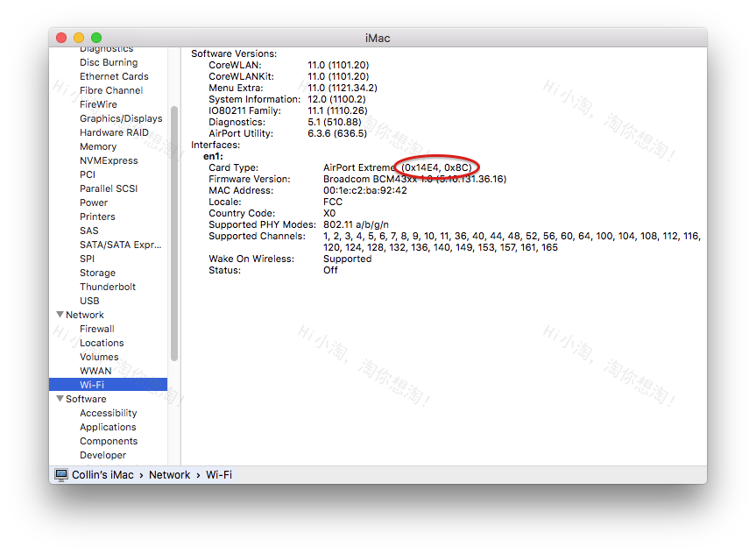The width and height of the screenshot is (756, 554).
Task: Select Firewall under Network
Action: pos(96,329)
